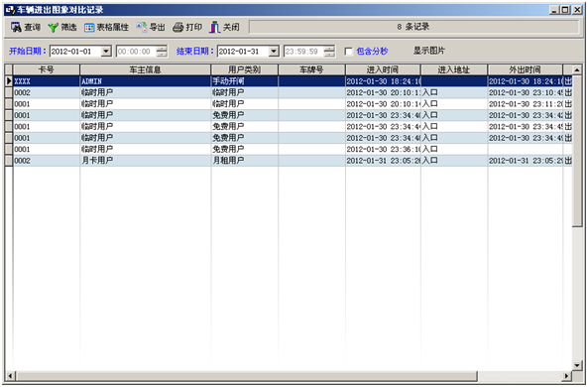
Task: Click the 用户类别 column header
Action: 245,69
